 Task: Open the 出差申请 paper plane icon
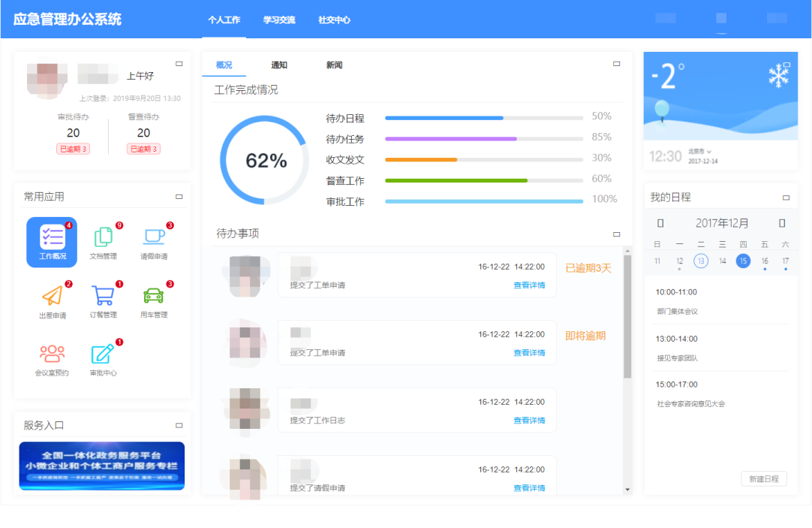53,296
